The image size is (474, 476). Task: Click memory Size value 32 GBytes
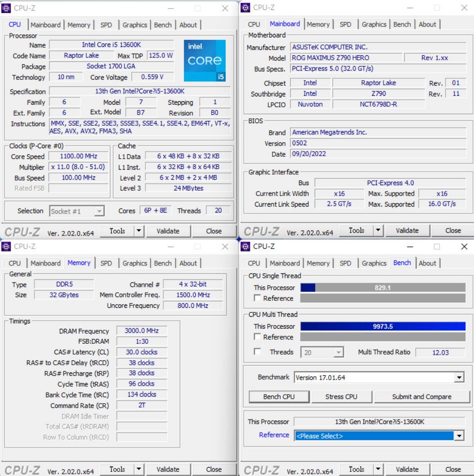(64, 295)
